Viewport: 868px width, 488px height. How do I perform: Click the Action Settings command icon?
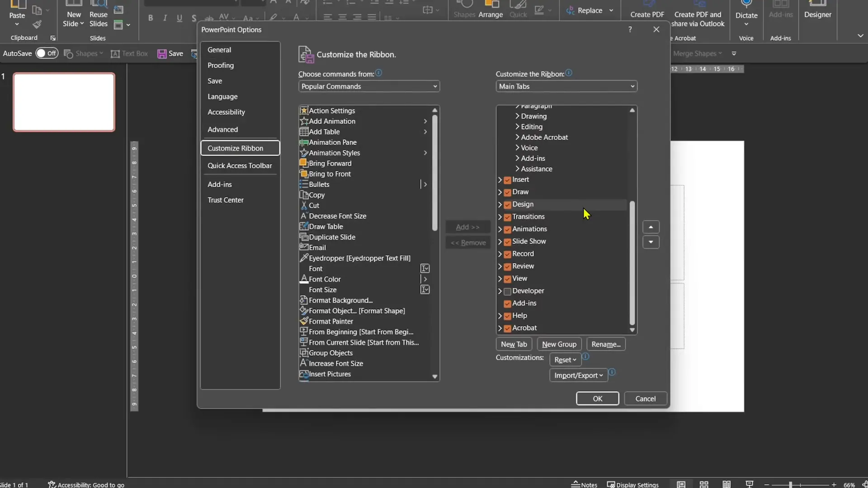click(x=304, y=111)
